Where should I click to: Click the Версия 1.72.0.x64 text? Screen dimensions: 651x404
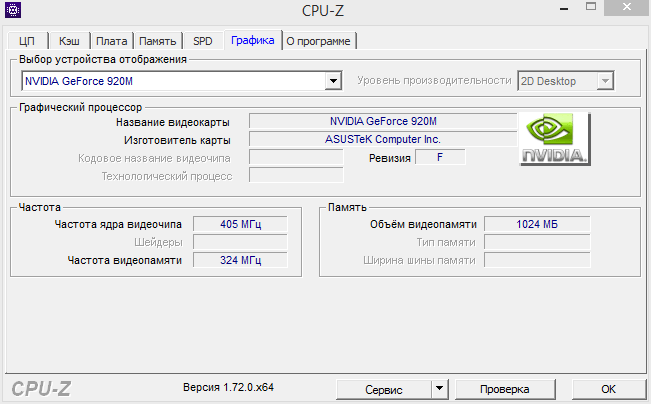[228, 387]
